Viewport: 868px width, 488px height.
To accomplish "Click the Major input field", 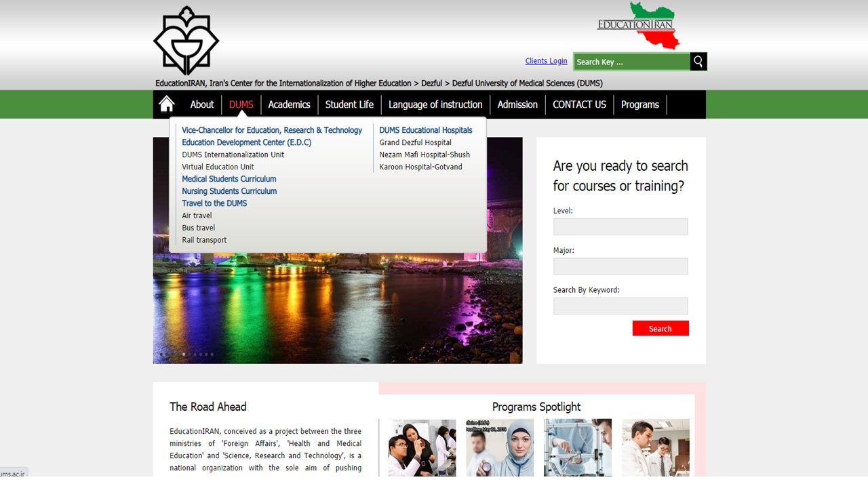I will click(x=620, y=266).
